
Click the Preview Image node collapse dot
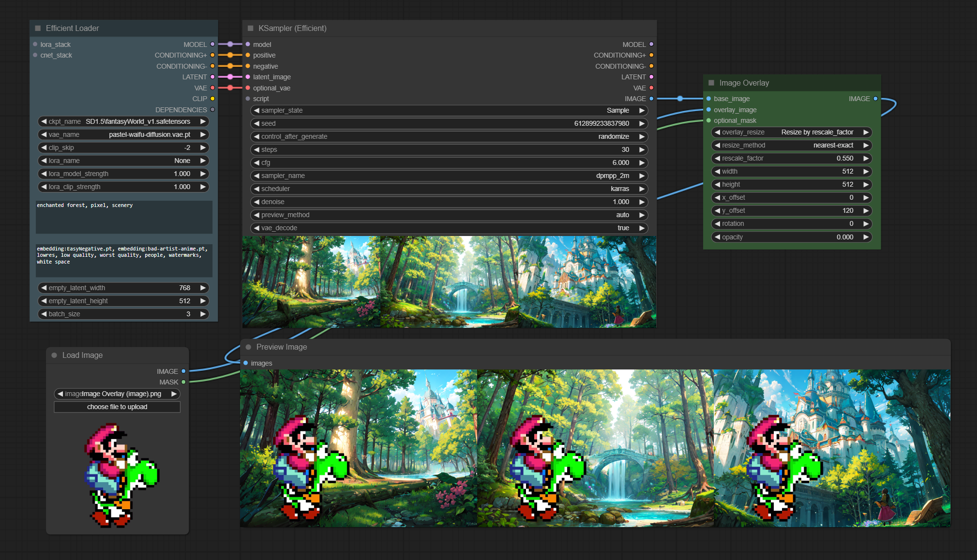pos(248,347)
